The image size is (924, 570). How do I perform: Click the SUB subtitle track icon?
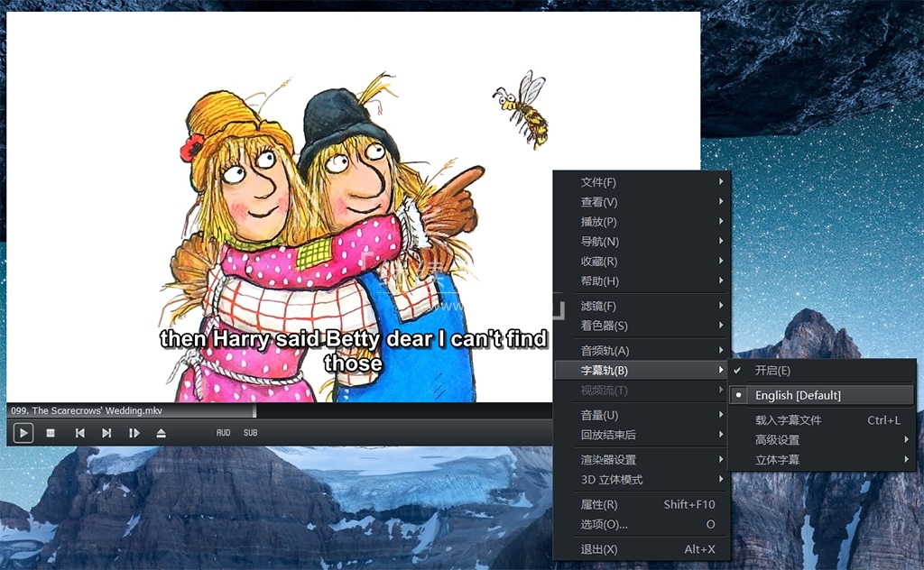pos(250,433)
